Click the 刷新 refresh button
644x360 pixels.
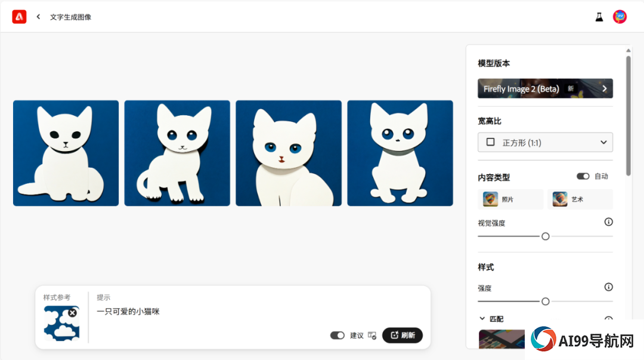[402, 336]
